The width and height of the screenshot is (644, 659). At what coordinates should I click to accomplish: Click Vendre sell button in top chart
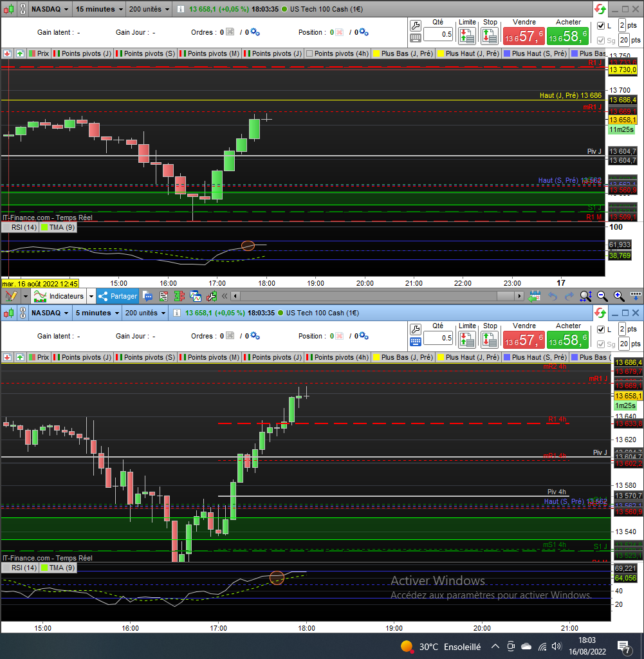(x=524, y=36)
